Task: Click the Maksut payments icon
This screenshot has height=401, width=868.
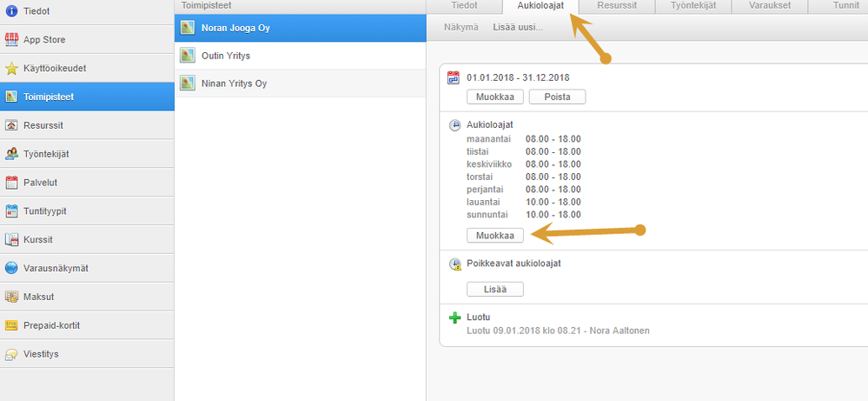Action: click(x=11, y=297)
